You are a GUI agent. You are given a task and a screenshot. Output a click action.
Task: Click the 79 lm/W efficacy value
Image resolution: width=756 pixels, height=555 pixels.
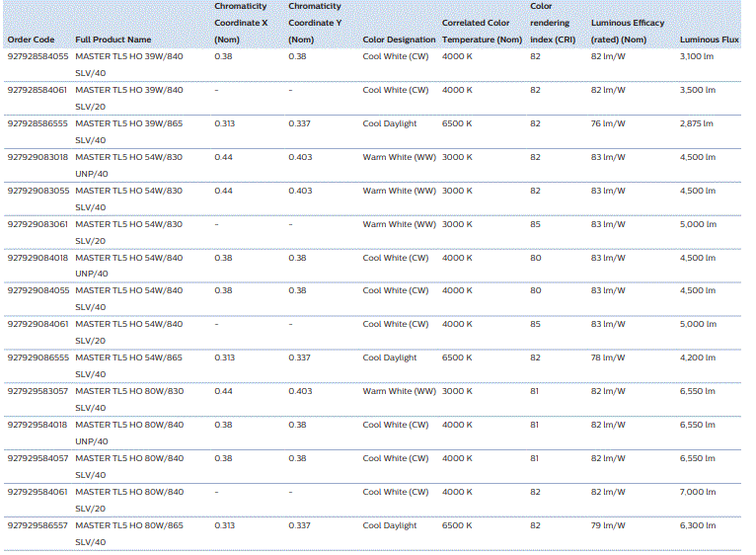608,525
